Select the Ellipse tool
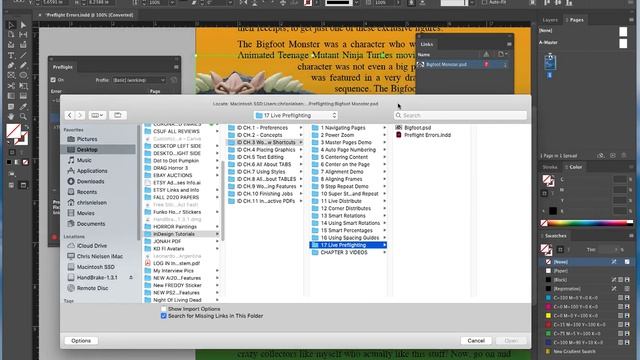 point(23,76)
